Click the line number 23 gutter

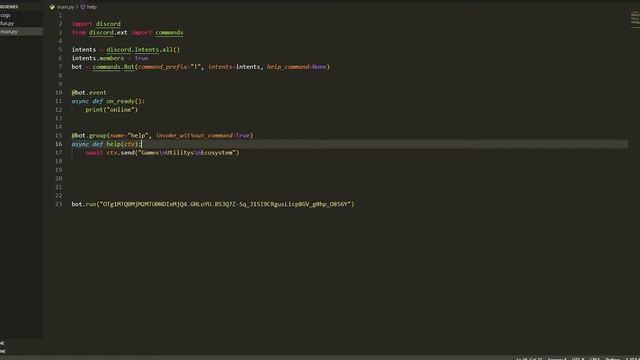pyautogui.click(x=59, y=204)
